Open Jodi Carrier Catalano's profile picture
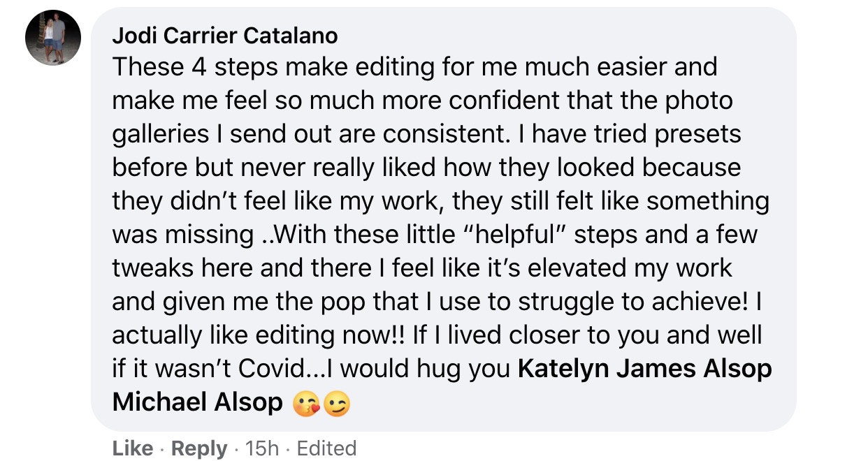Image resolution: width=868 pixels, height=461 pixels. [53, 38]
